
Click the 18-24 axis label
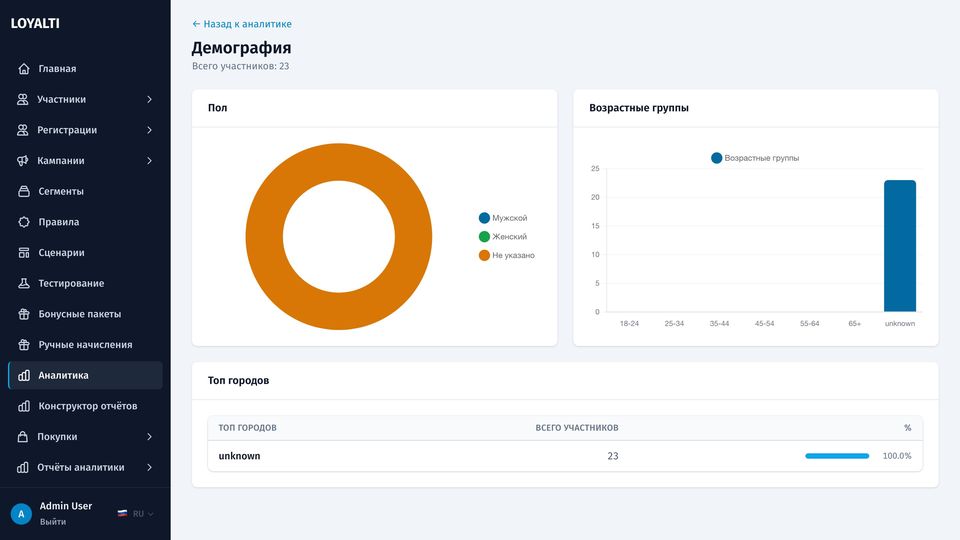point(629,323)
